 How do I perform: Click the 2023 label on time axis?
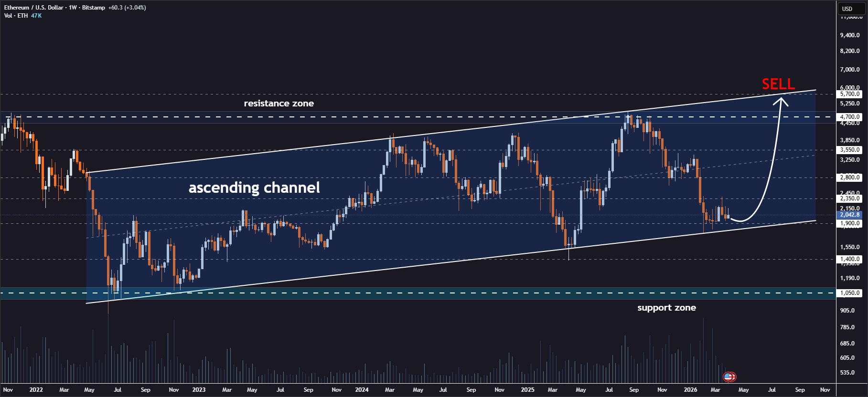tap(199, 390)
